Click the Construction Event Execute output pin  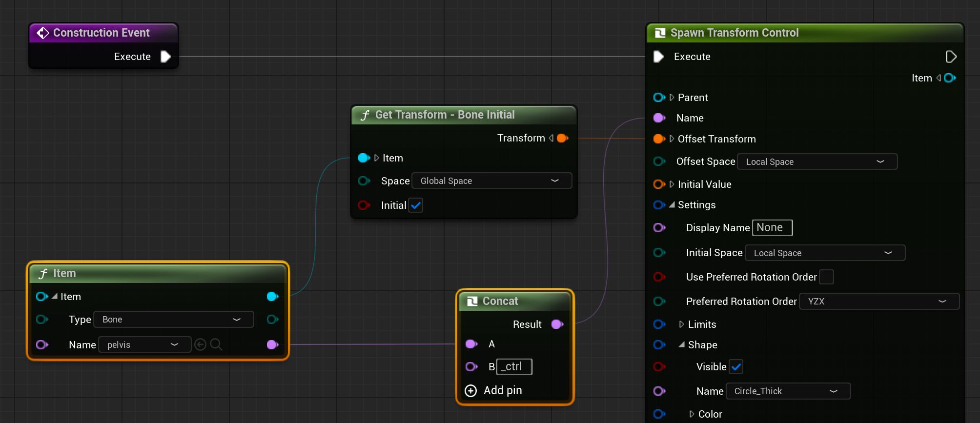pos(165,57)
